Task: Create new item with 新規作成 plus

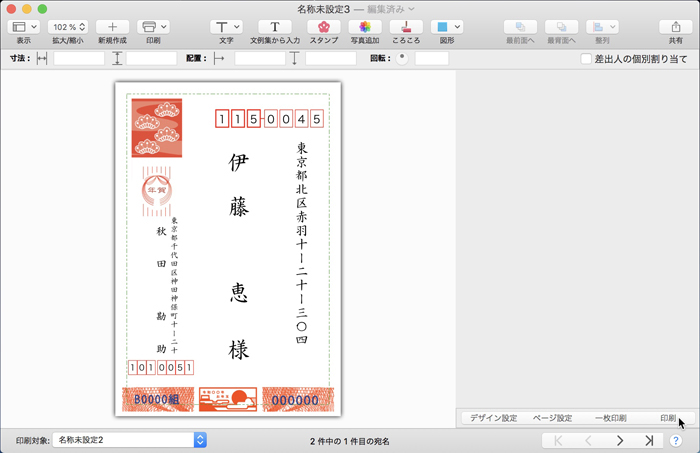Action: coord(112,27)
